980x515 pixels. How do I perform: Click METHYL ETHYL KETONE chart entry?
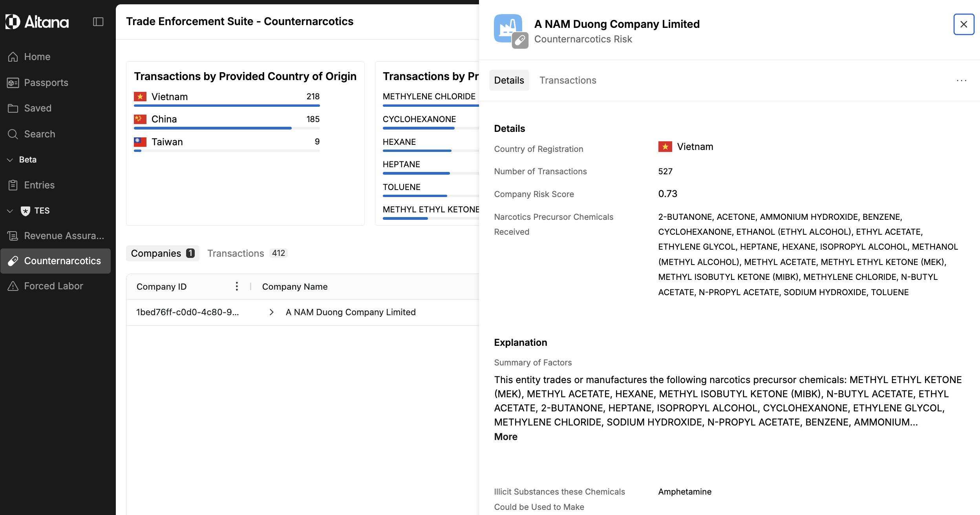coord(431,209)
